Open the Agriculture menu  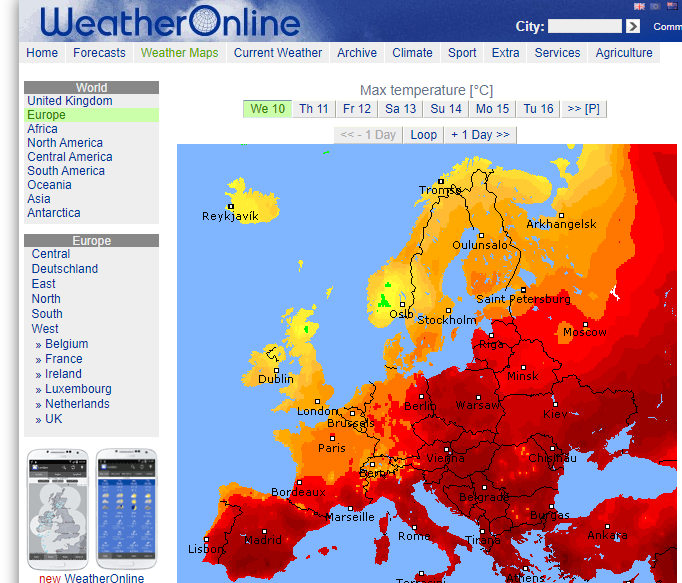[624, 53]
